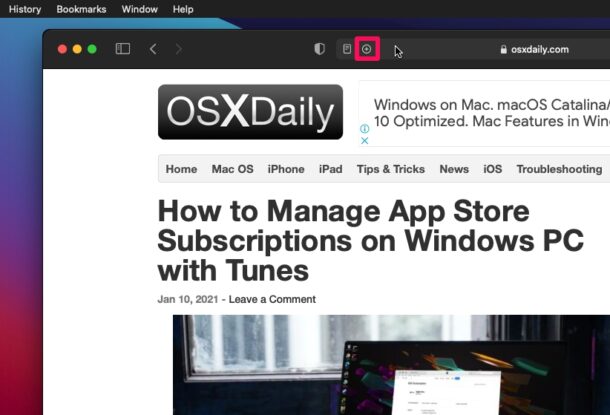Image resolution: width=610 pixels, height=415 pixels.
Task: Go back with the back arrow
Action: (x=153, y=49)
